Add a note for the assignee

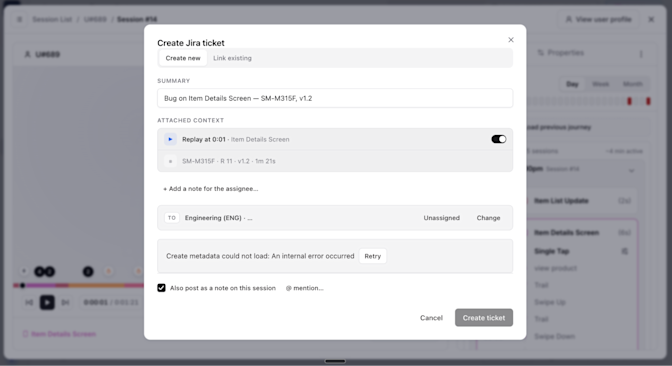point(210,189)
